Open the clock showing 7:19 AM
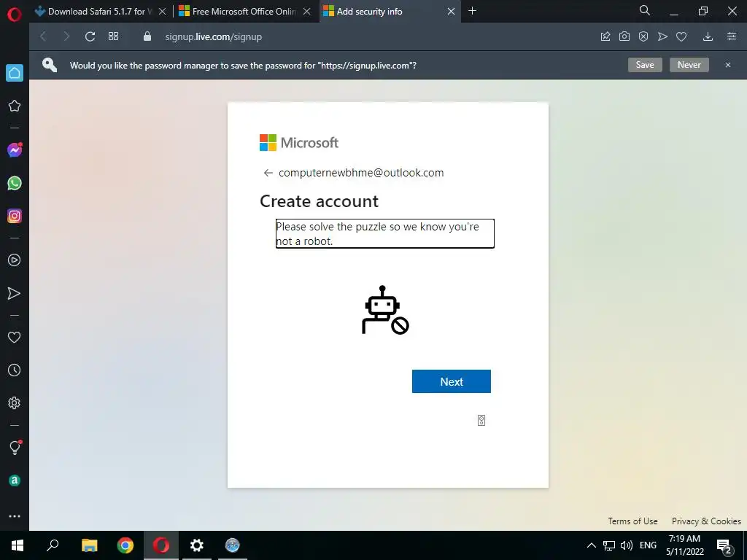 684,545
